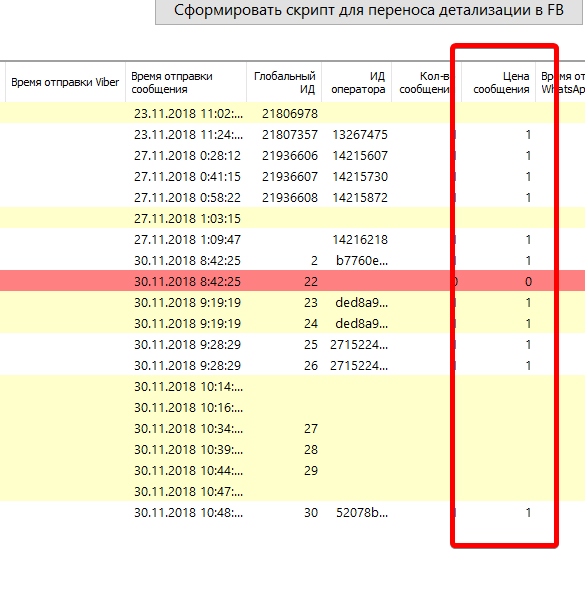Select row with global ID 21806978
This screenshot has height=601, width=585.
pos(292,113)
